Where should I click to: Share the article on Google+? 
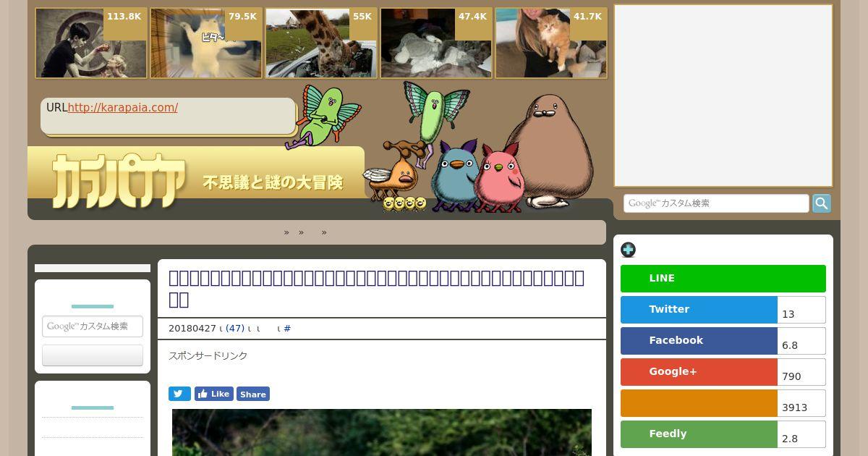[699, 372]
